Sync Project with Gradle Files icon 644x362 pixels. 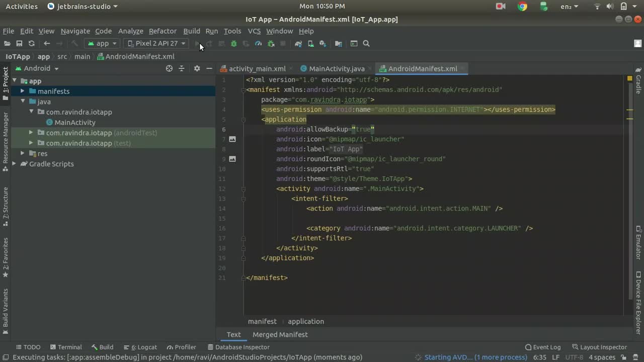298,44
